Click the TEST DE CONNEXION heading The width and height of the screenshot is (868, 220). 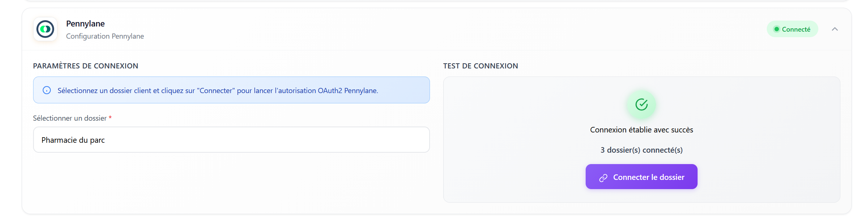coord(480,66)
